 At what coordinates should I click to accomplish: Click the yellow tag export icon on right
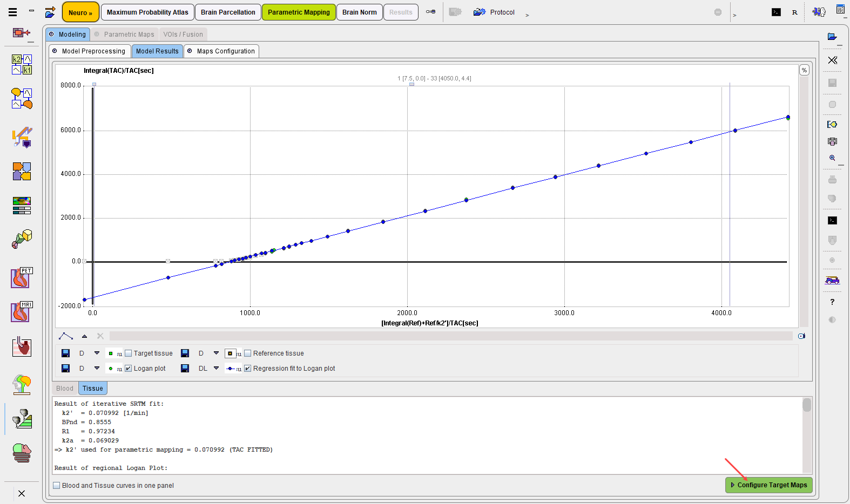832,124
